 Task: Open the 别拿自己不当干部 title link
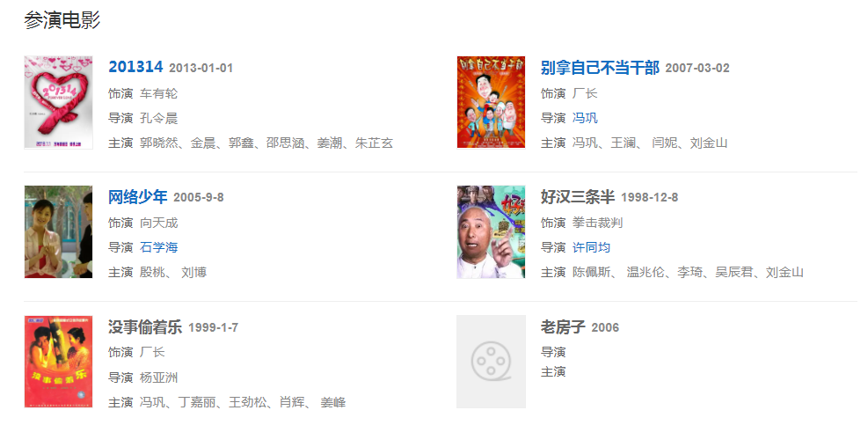click(x=600, y=68)
